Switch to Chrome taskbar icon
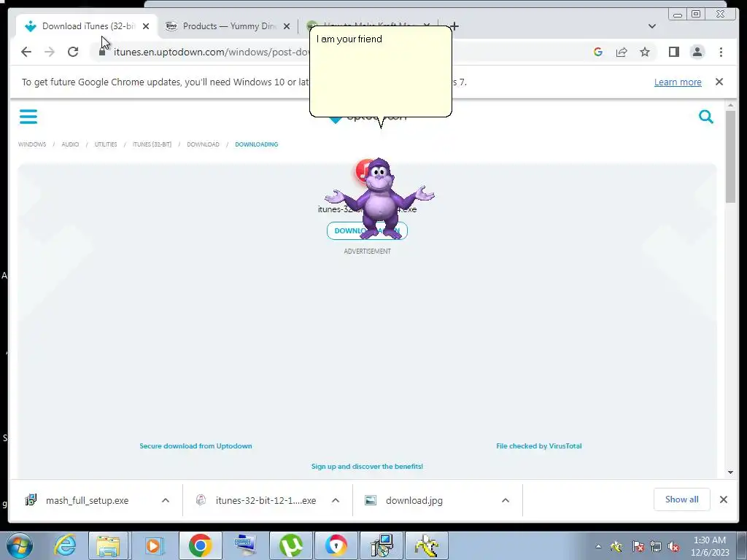Screen dimensions: 747x560 pos(200,545)
